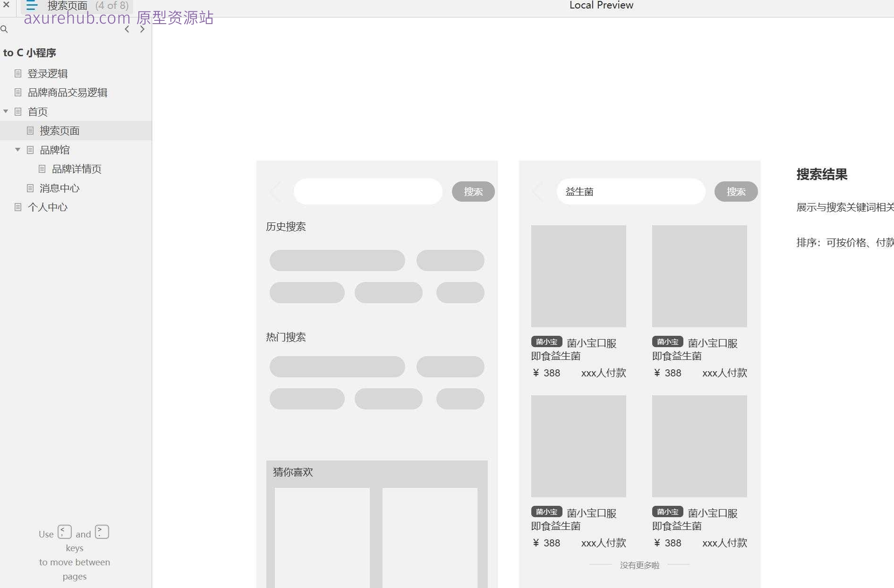Collapse the 首页 tree node

(6, 111)
